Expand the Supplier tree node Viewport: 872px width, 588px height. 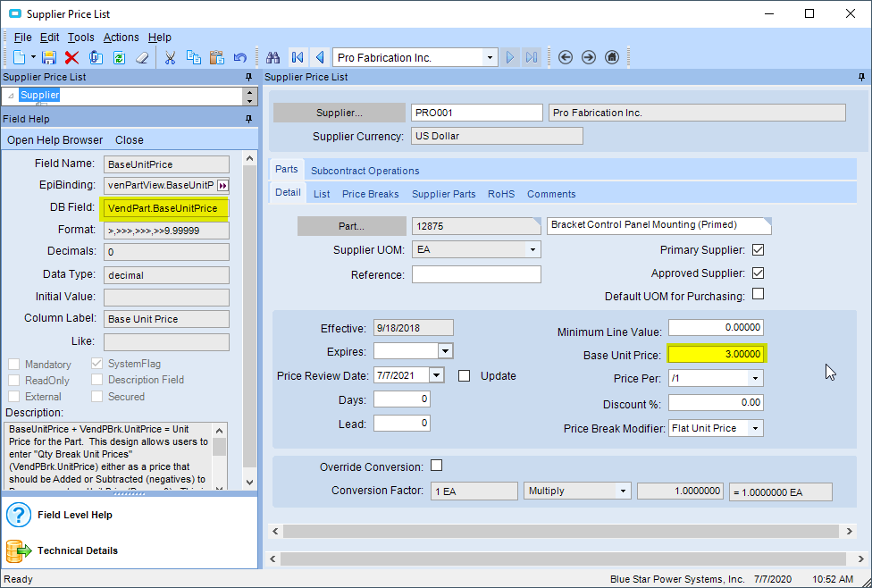pos(11,96)
